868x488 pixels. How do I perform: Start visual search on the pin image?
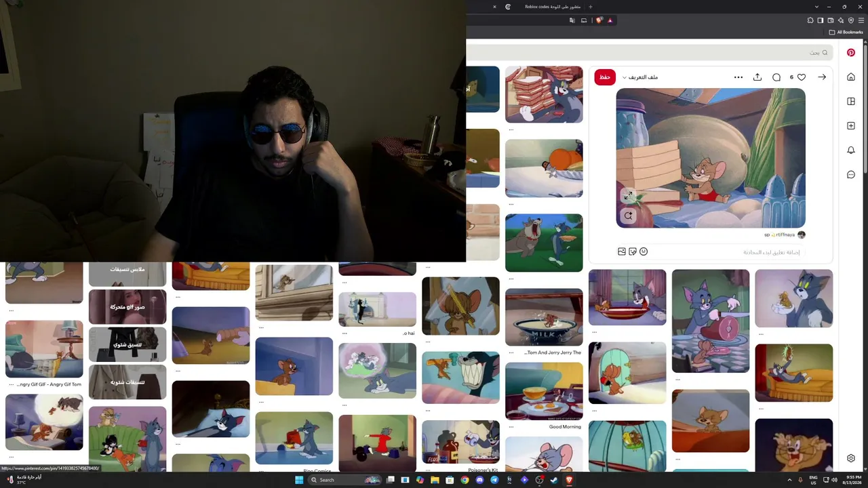629,216
